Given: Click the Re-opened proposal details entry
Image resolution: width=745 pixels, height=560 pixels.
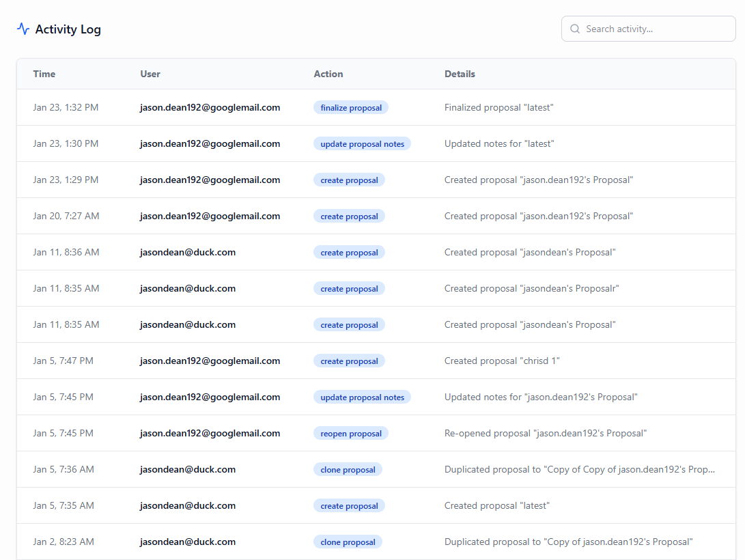Looking at the screenshot, I should (545, 434).
